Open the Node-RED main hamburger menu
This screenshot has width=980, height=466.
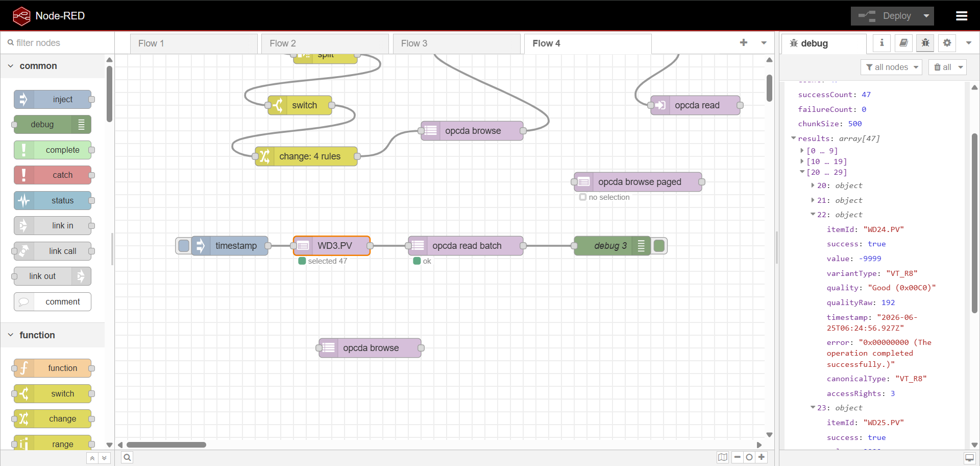962,16
